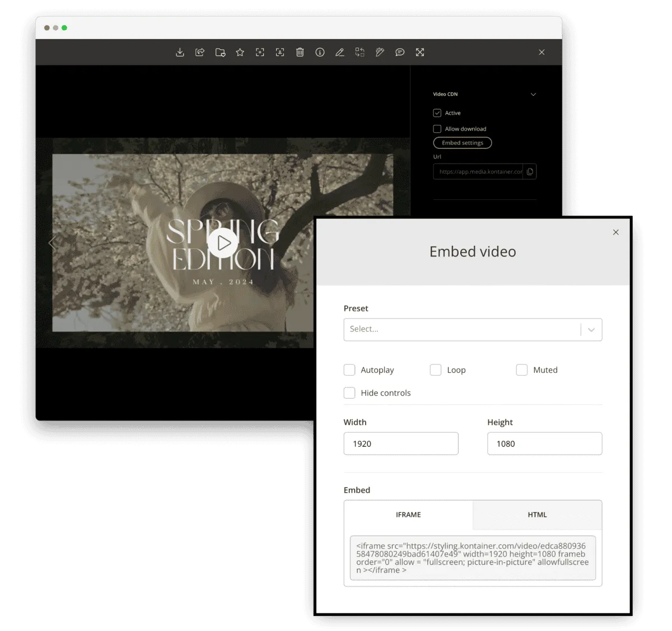Screen dimensions: 672x631
Task: Click the share icon in the toolbar
Action: [x=200, y=52]
